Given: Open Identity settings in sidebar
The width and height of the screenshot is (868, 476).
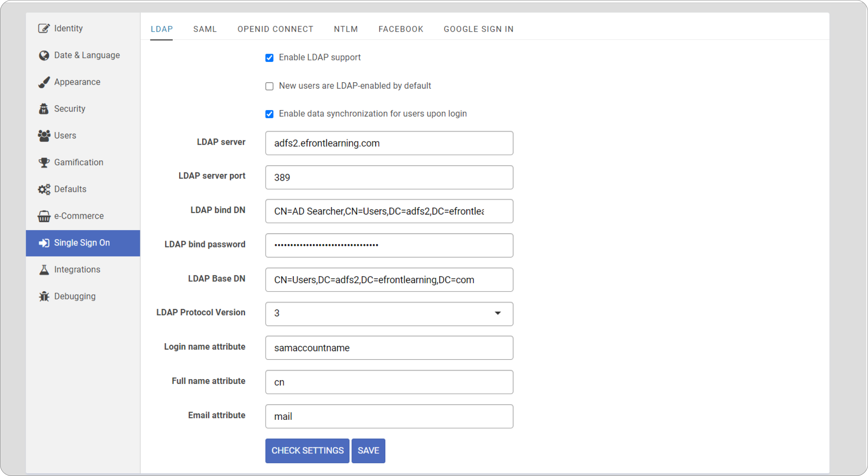Looking at the screenshot, I should [83, 28].
